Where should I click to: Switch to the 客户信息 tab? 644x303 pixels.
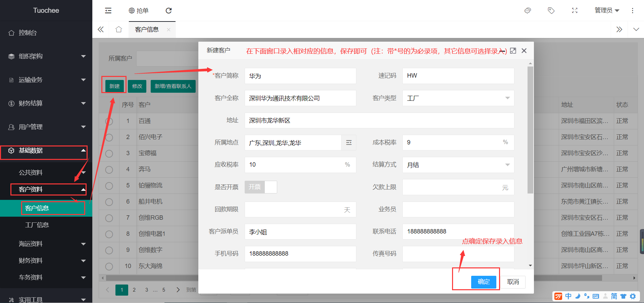147,30
